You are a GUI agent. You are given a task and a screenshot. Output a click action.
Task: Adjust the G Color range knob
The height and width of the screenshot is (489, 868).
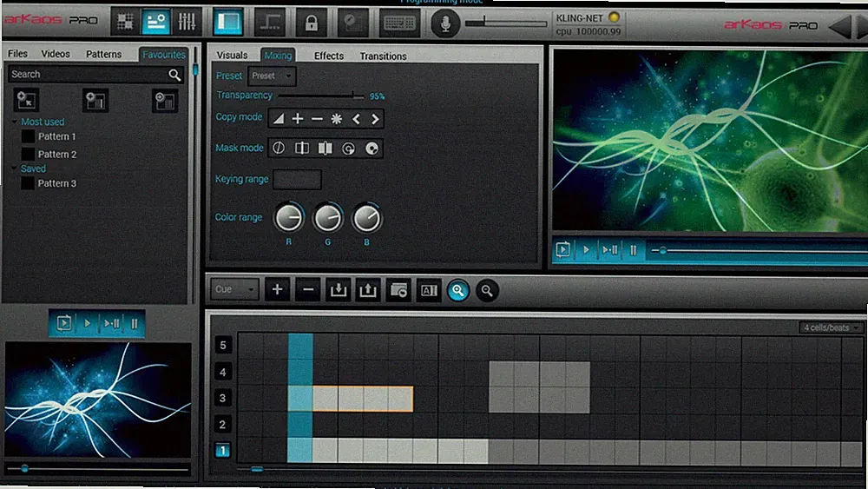tap(328, 218)
